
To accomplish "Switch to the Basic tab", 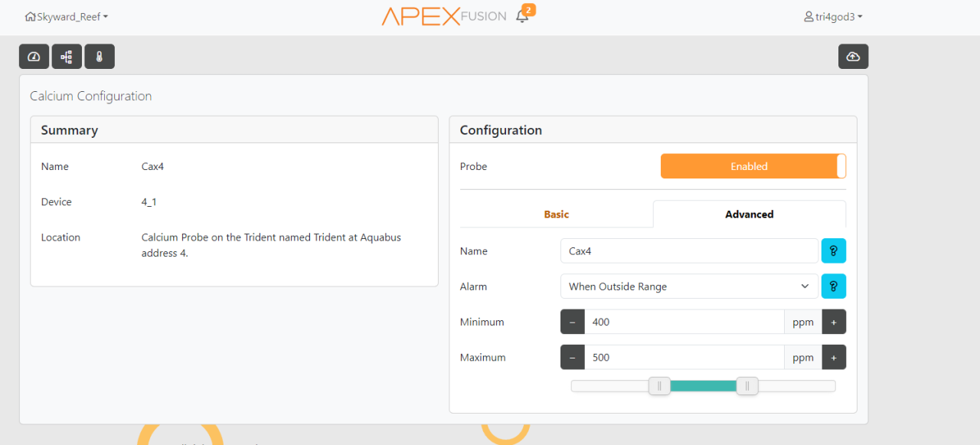I will coord(556,214).
